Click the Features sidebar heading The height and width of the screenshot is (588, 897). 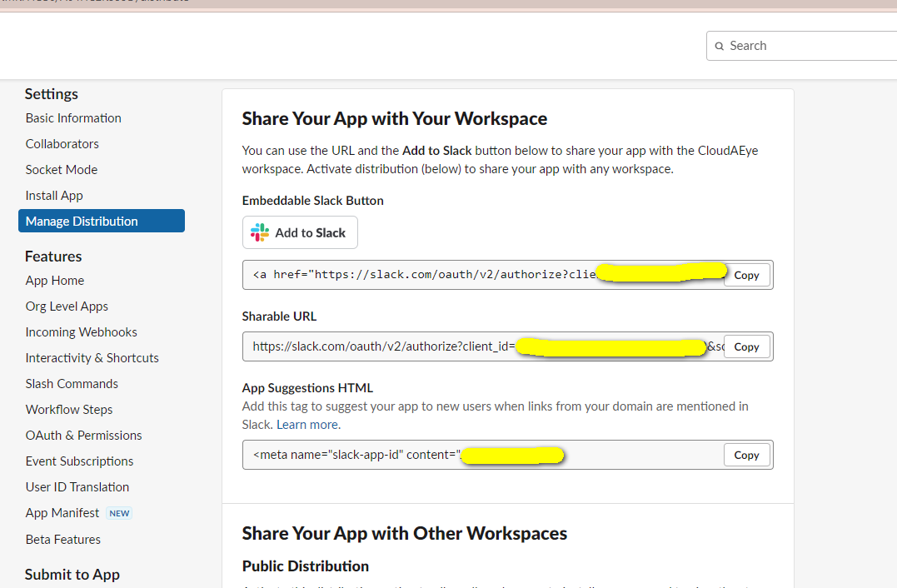tap(53, 257)
